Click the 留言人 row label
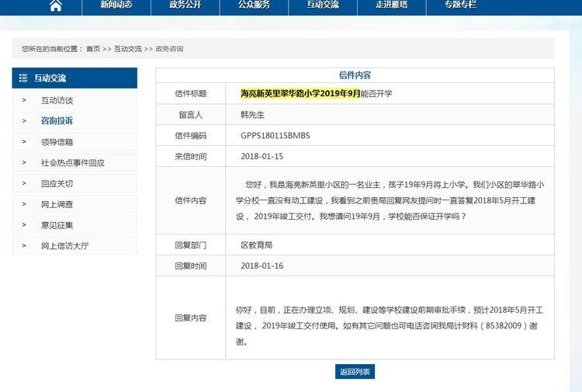Image resolution: width=582 pixels, height=392 pixels. coord(190,115)
